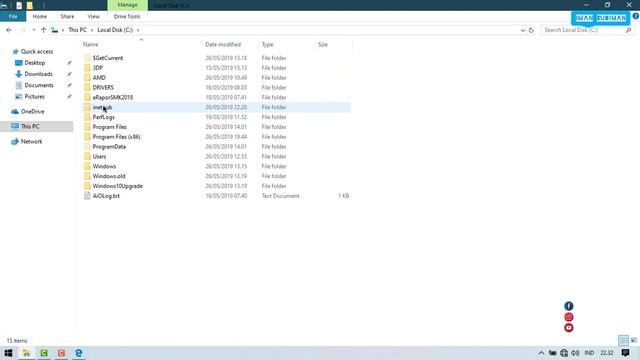The height and width of the screenshot is (360, 640).
Task: Click the Properties icon in title bar
Action: click(x=19, y=5)
